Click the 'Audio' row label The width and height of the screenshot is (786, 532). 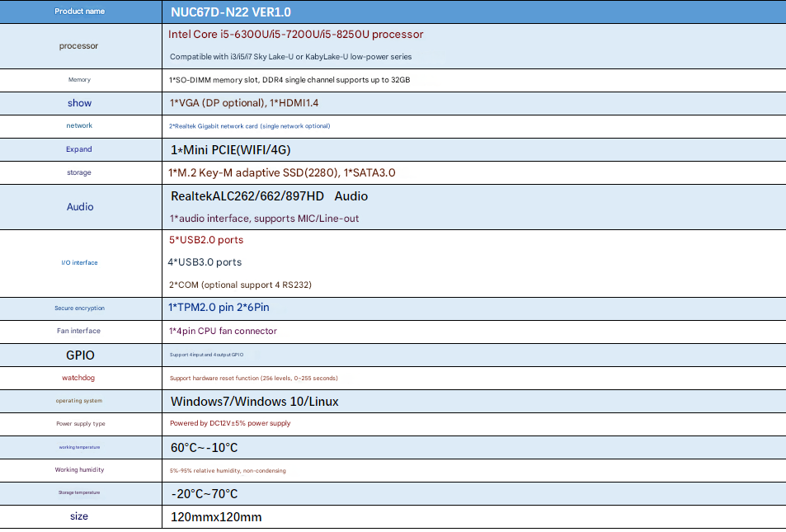pyautogui.click(x=80, y=206)
